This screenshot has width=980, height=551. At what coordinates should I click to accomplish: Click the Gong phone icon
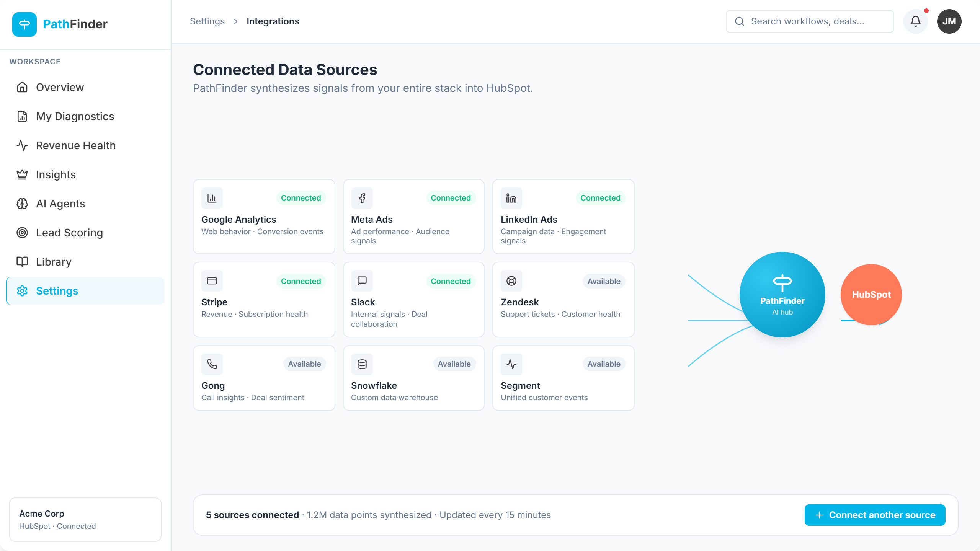[x=212, y=364]
